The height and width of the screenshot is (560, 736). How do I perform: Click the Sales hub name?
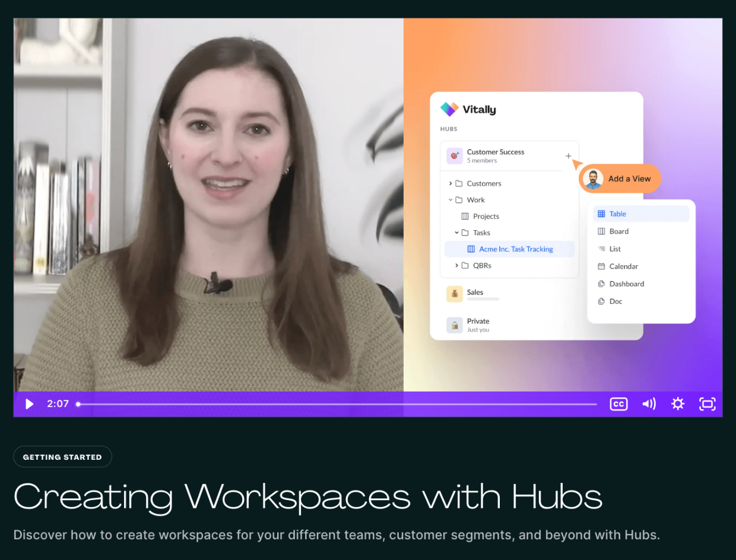pos(475,292)
